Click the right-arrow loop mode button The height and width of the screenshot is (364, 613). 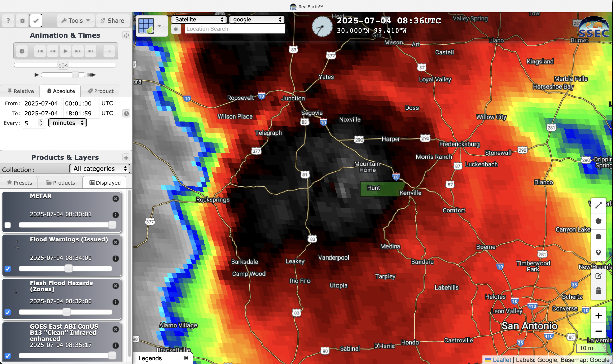point(109,51)
